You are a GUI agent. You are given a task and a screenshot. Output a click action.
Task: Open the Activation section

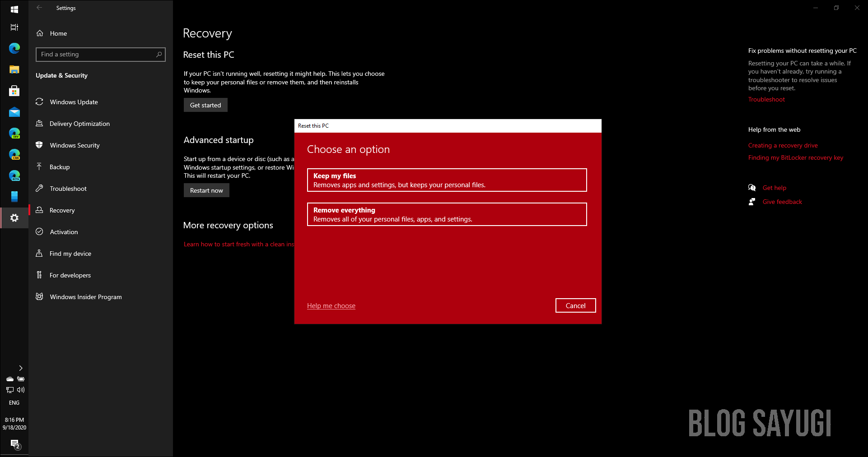(63, 231)
